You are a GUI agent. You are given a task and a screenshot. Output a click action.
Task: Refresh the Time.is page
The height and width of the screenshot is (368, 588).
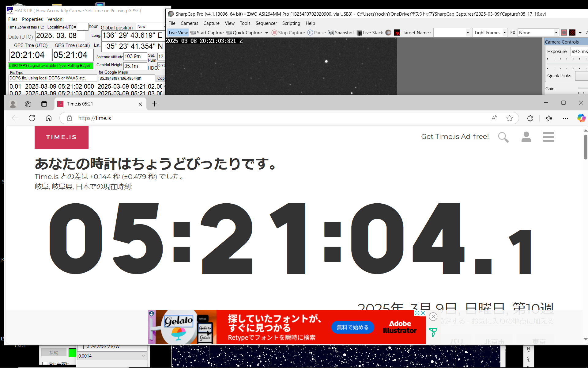click(x=32, y=118)
